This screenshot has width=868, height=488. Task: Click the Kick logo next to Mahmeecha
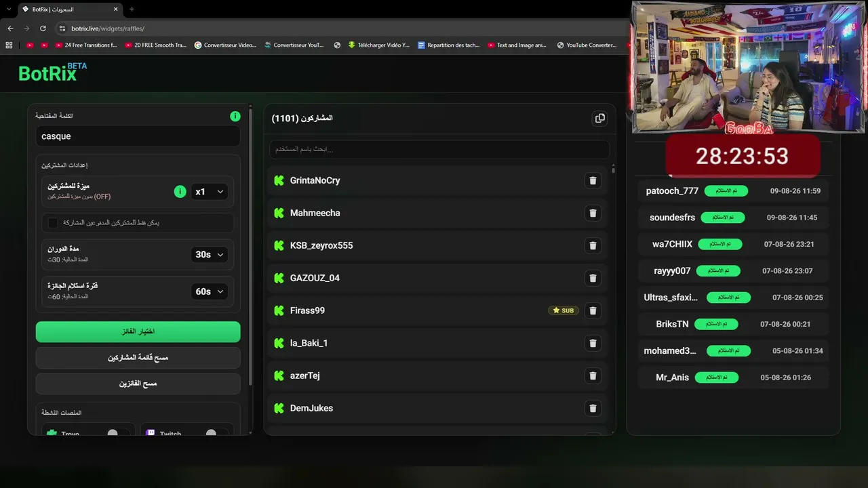tap(279, 213)
